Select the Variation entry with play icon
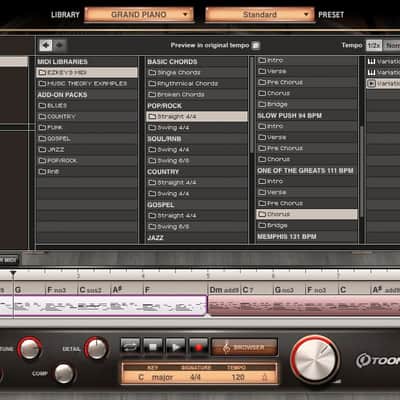 383,83
